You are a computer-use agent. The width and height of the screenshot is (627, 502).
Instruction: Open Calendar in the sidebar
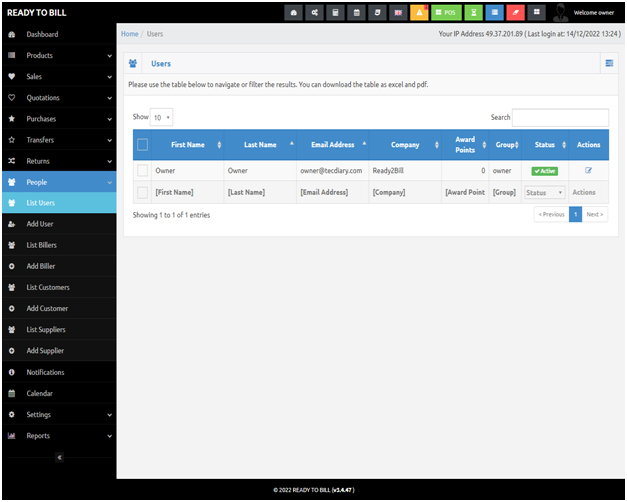click(x=59, y=394)
